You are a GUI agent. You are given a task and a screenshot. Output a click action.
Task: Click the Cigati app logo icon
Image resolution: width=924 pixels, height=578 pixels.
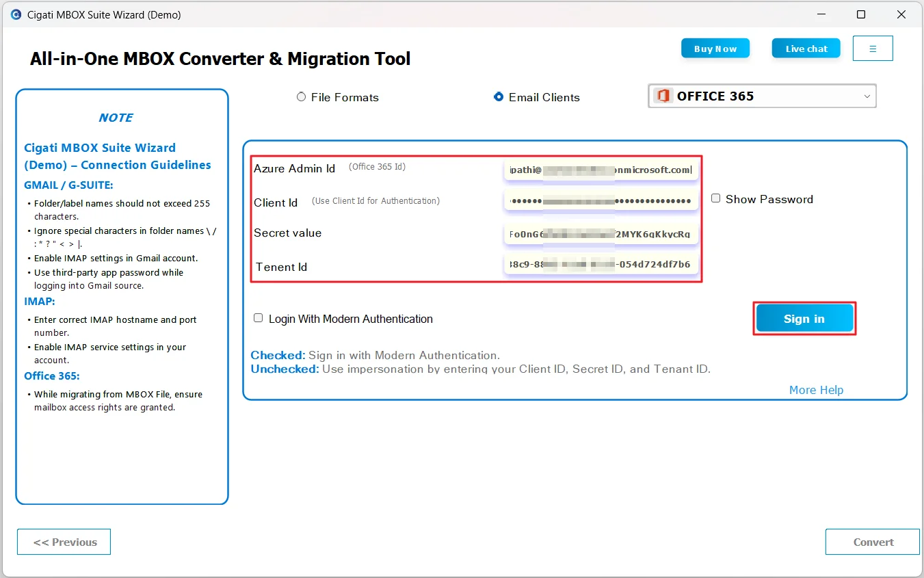tap(16, 14)
